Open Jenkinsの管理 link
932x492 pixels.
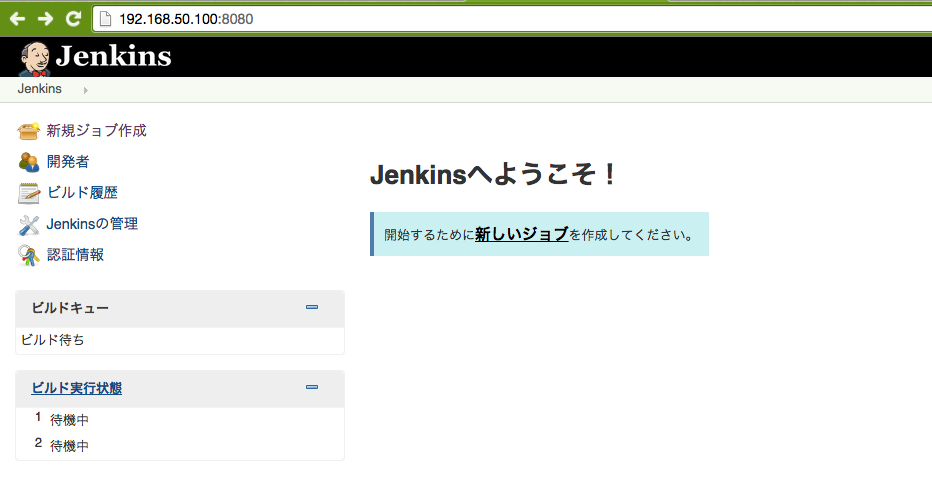coord(92,224)
